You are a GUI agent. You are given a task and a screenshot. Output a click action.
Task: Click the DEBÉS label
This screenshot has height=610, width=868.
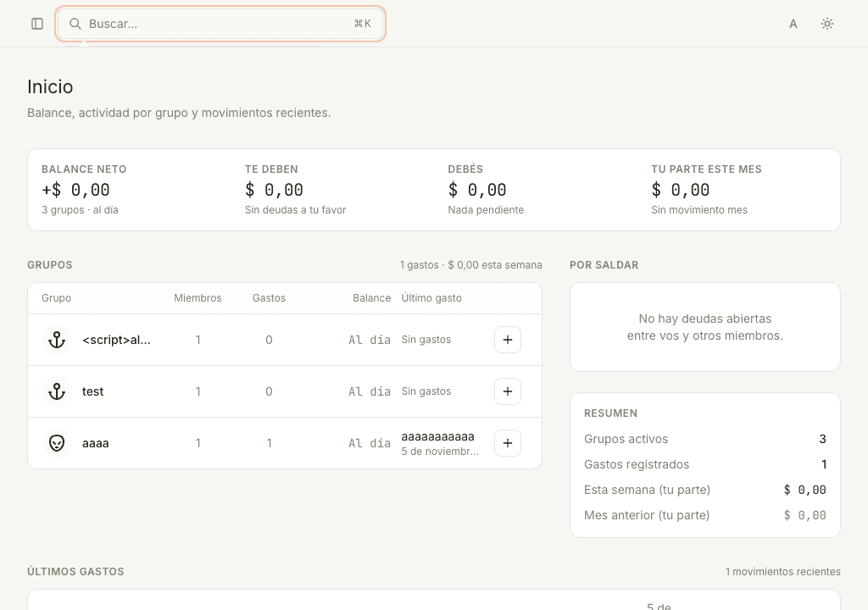click(x=465, y=169)
